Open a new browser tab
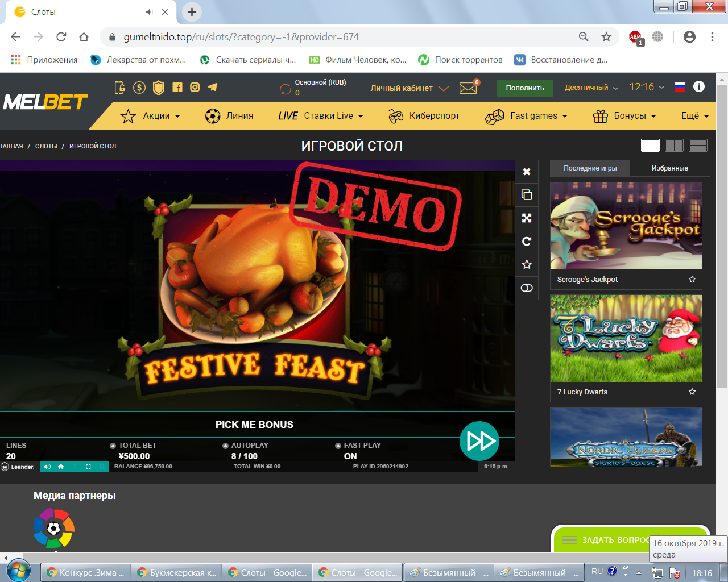The height and width of the screenshot is (582, 728). point(192,11)
